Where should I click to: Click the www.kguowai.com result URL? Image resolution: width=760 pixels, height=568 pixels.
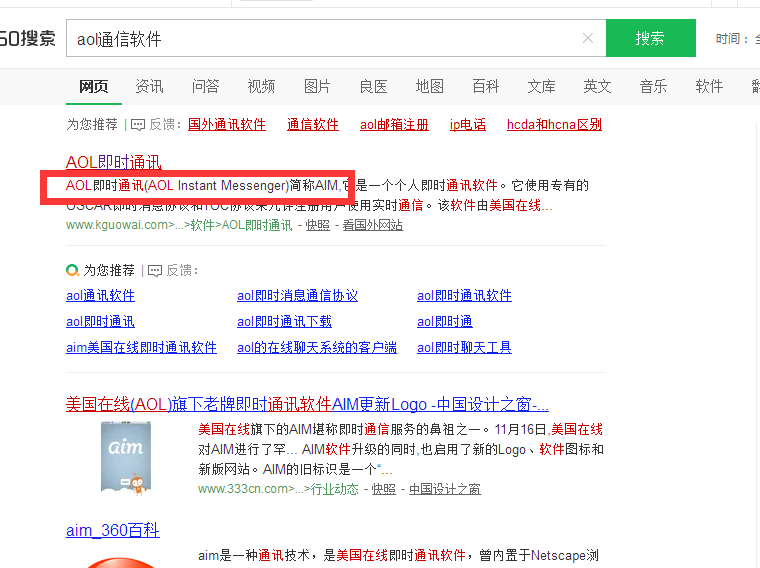pos(179,225)
